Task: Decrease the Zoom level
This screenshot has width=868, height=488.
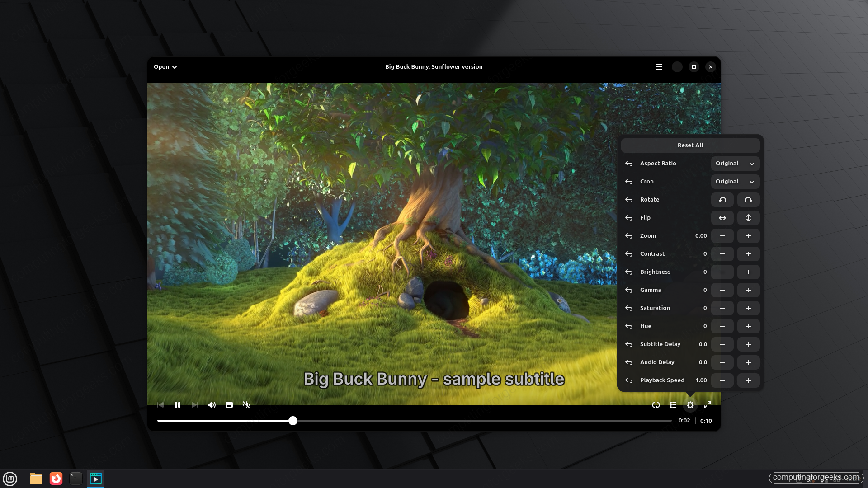Action: [x=722, y=236]
